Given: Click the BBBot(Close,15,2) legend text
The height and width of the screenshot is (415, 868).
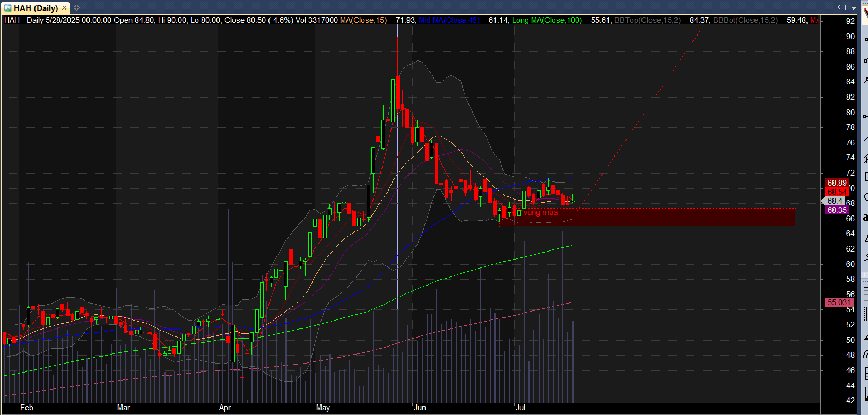Looking at the screenshot, I should 745,20.
